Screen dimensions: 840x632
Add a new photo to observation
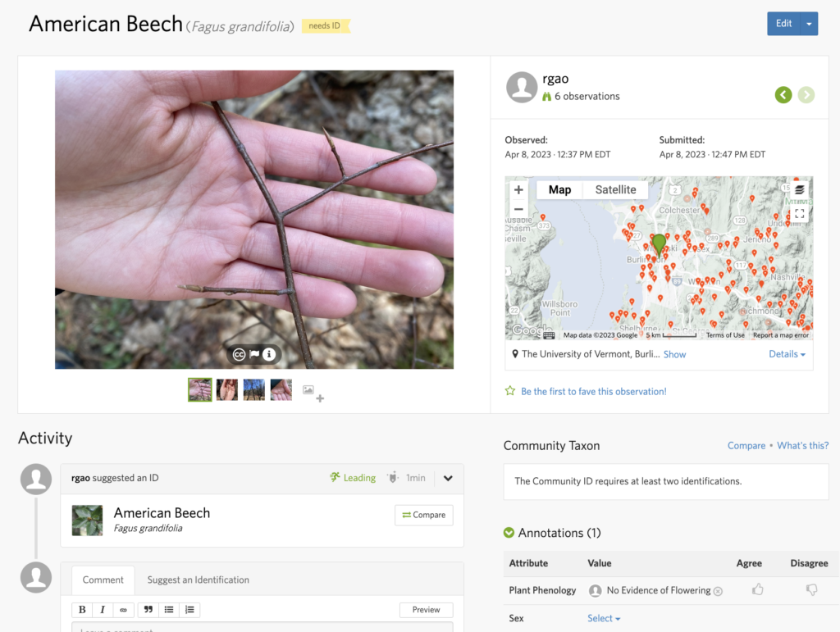click(313, 392)
